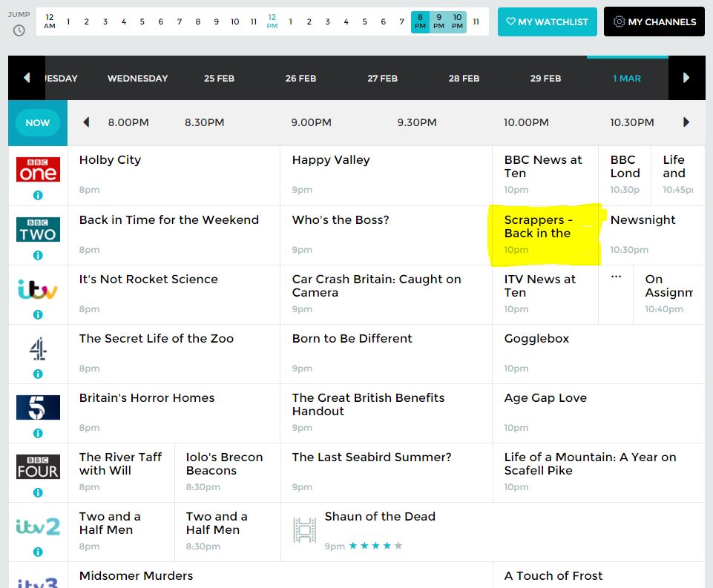Image resolution: width=713 pixels, height=588 pixels.
Task: Click the film icon beside Shaun of the Dead
Action: tap(304, 530)
